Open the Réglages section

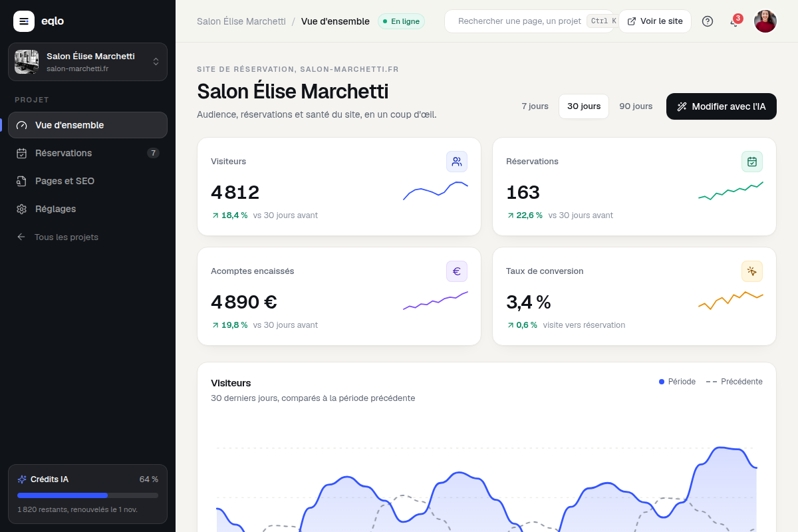point(88,209)
